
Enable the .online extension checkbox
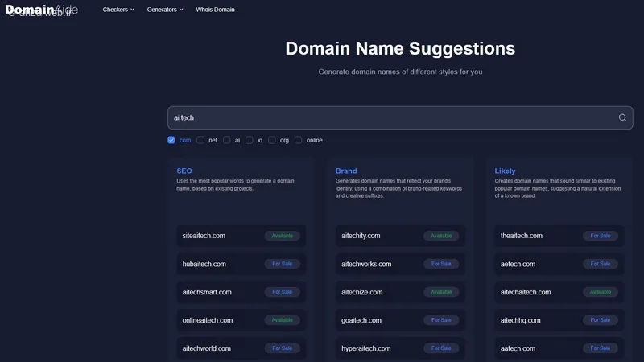(299, 140)
